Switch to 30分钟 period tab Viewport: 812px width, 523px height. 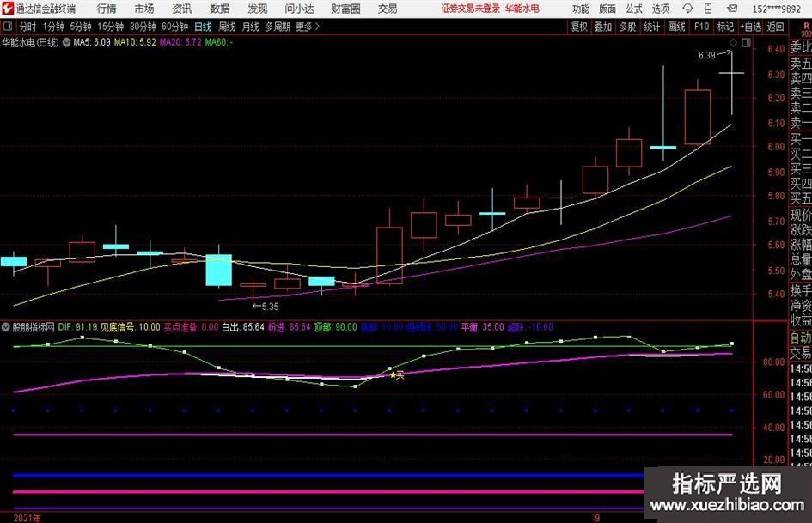(x=143, y=27)
